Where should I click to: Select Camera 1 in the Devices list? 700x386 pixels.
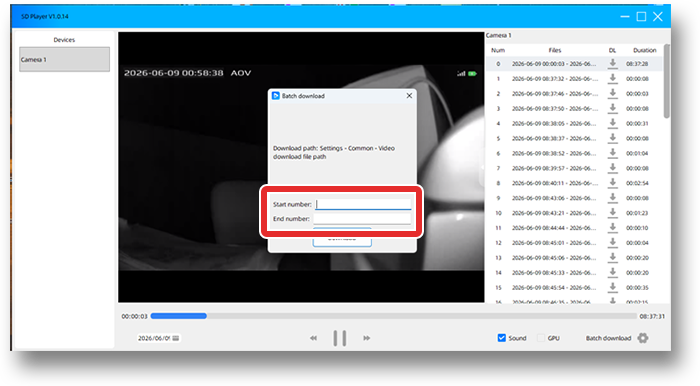[x=64, y=59]
